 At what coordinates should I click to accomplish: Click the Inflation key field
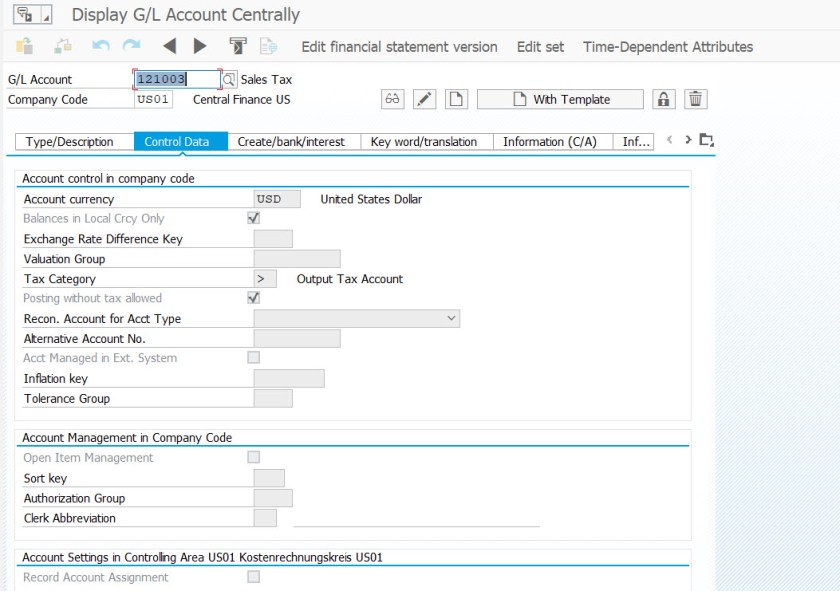(289, 378)
